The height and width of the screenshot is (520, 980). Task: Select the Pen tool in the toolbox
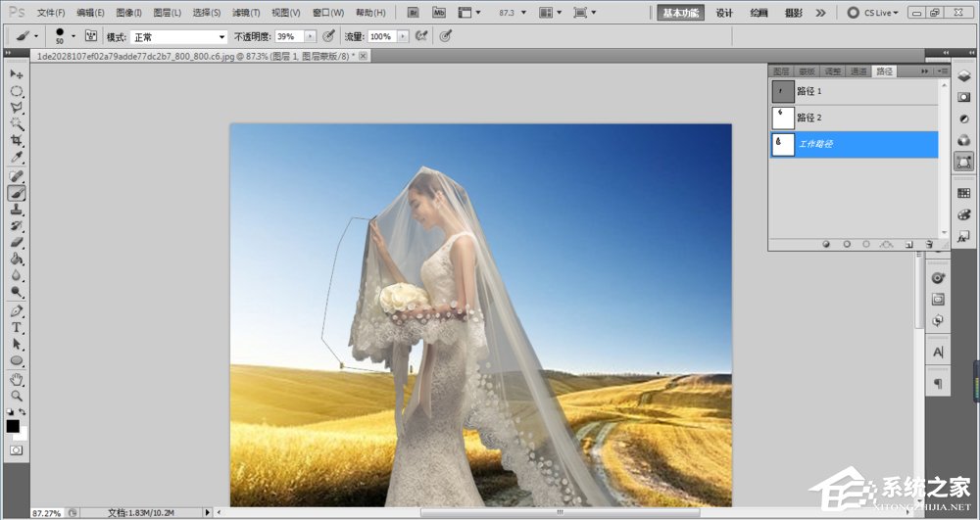tap(17, 310)
